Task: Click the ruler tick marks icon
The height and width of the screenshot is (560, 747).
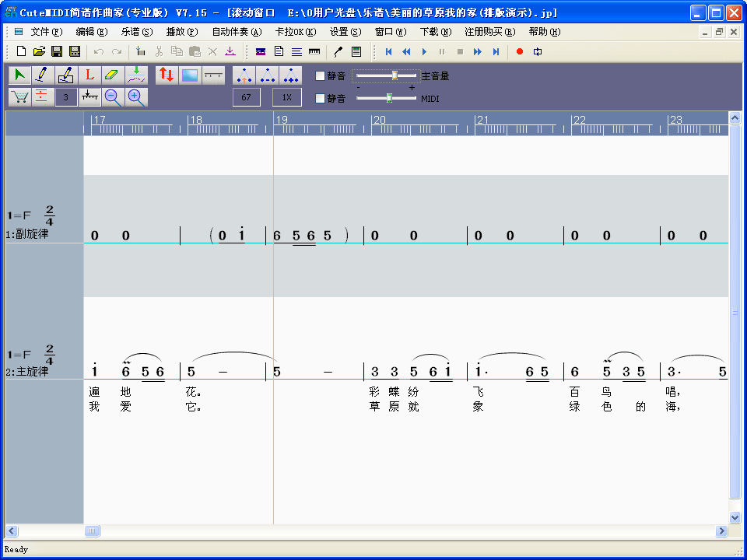Action: click(89, 97)
